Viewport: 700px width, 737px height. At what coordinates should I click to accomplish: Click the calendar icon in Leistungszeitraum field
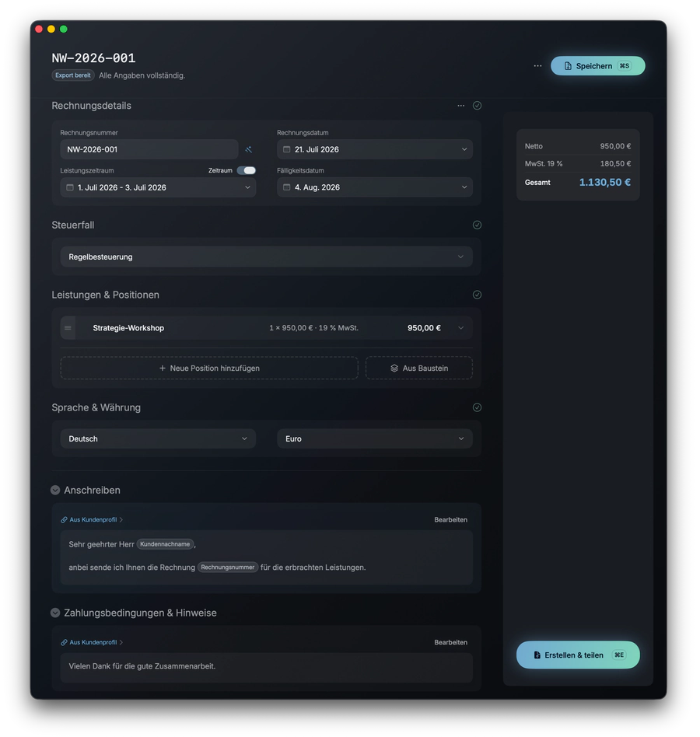tap(69, 187)
